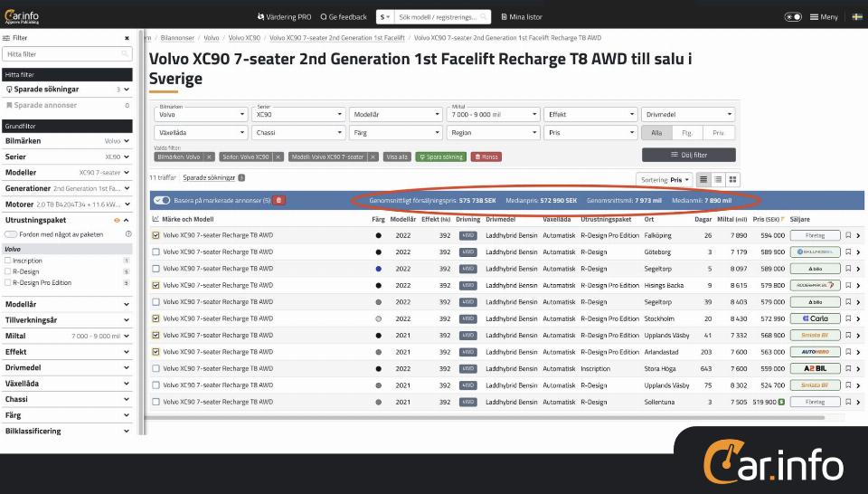Expand the Modeller filter section

(x=67, y=172)
